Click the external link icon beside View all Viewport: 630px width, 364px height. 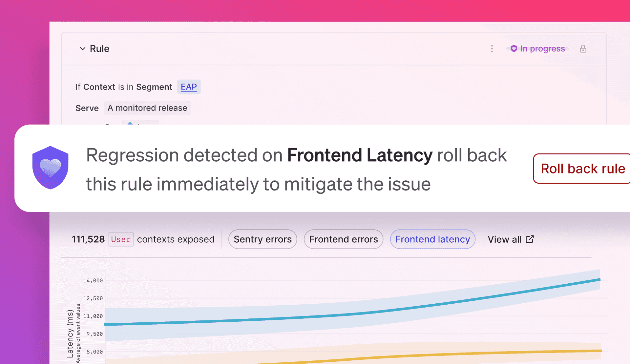point(530,239)
